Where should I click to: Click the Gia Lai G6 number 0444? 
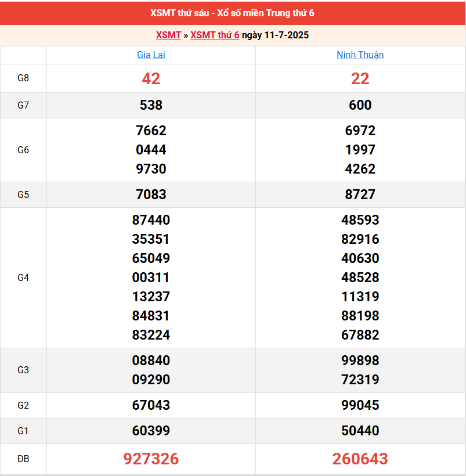pos(151,150)
